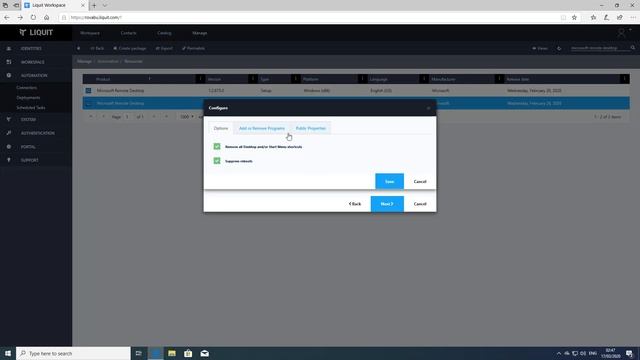Open the Manage top menu

point(200,33)
